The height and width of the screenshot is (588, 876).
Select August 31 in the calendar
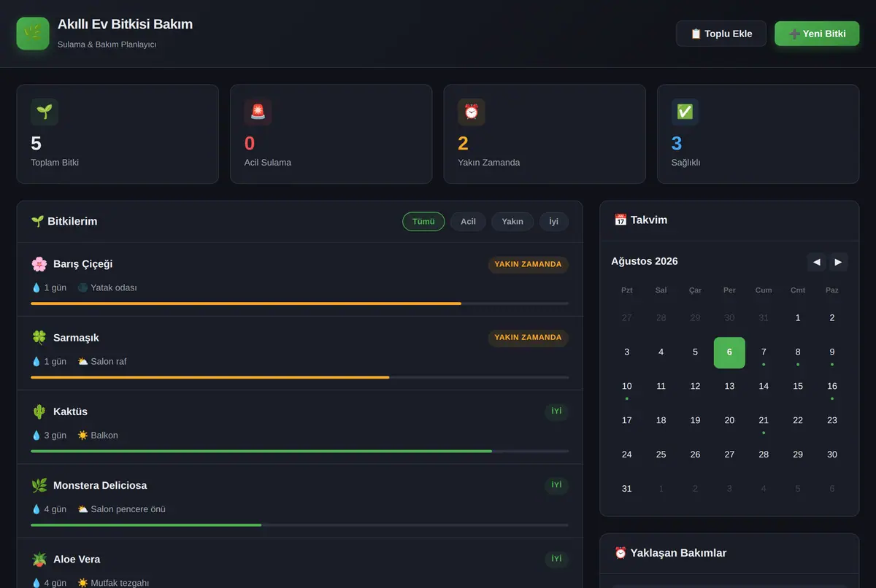[627, 489]
